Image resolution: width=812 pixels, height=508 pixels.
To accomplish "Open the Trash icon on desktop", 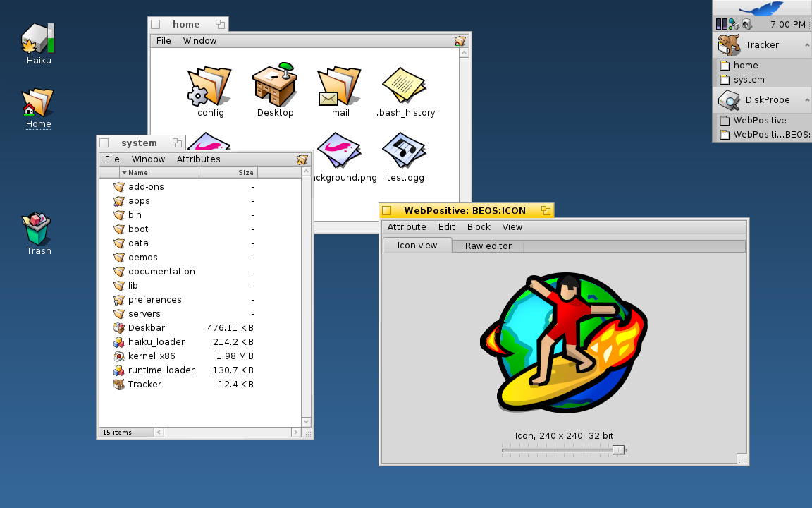I will 38,230.
